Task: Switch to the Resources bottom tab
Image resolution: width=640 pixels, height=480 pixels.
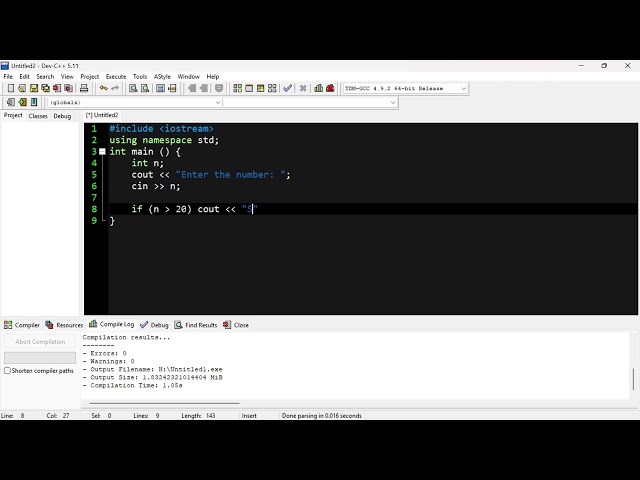Action: click(64, 325)
